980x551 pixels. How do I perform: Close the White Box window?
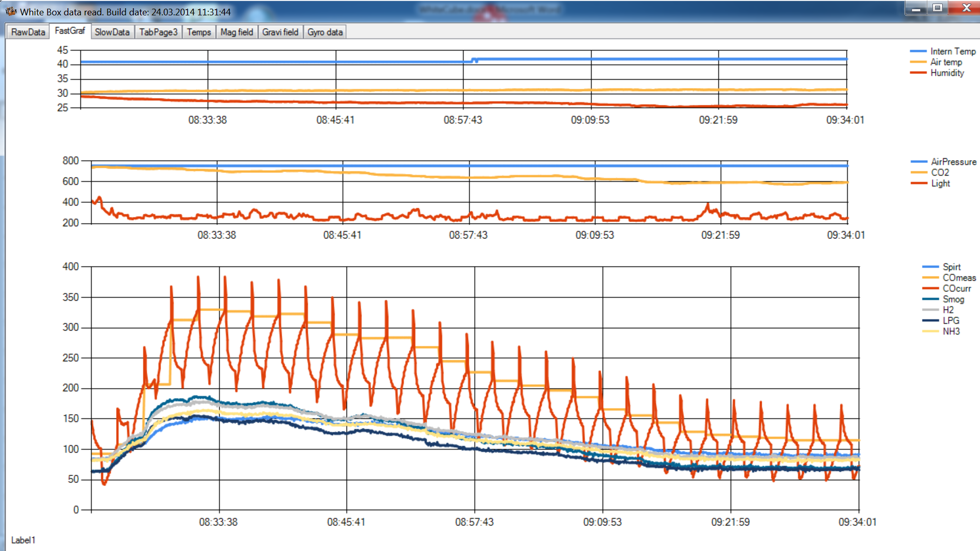tap(965, 8)
